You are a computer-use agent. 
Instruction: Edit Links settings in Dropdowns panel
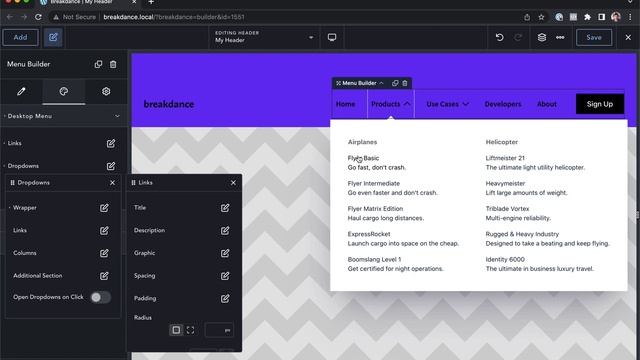point(104,231)
